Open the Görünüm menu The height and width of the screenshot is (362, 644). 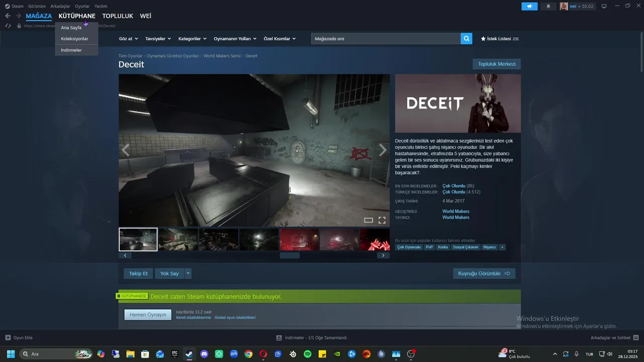point(37,6)
